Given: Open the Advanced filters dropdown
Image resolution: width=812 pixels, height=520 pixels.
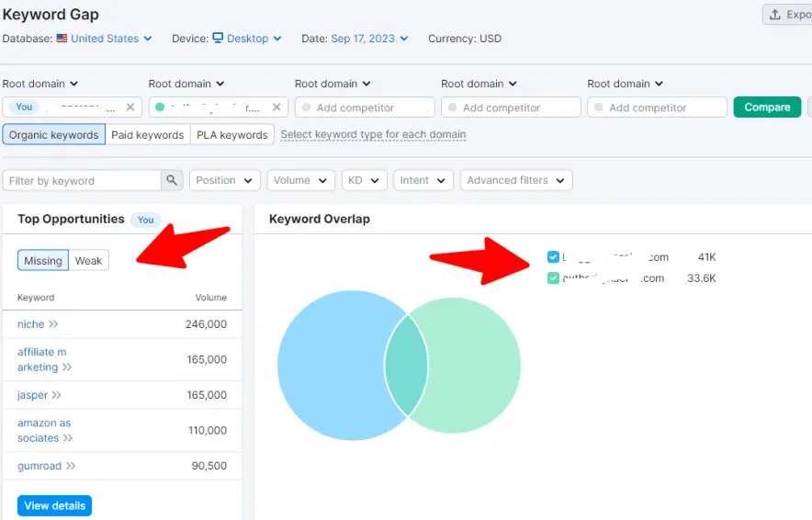Looking at the screenshot, I should pyautogui.click(x=516, y=180).
